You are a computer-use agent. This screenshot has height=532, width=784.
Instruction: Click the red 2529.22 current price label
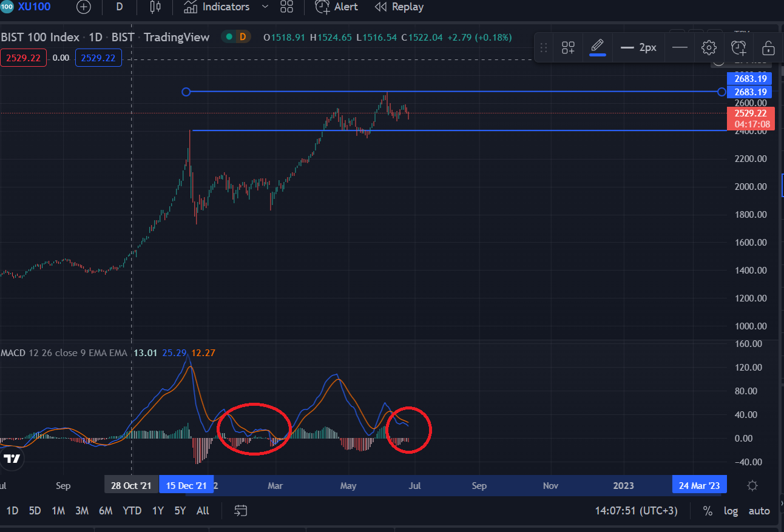[750, 113]
